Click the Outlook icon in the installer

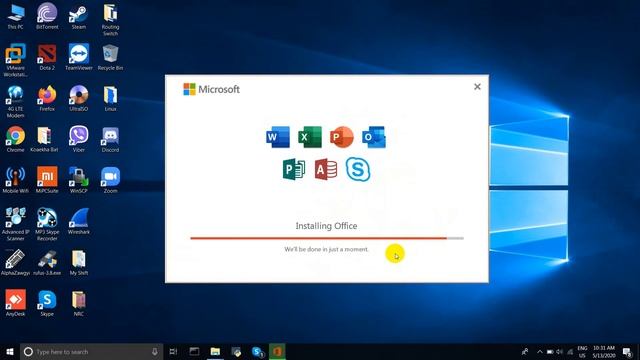pos(373,137)
